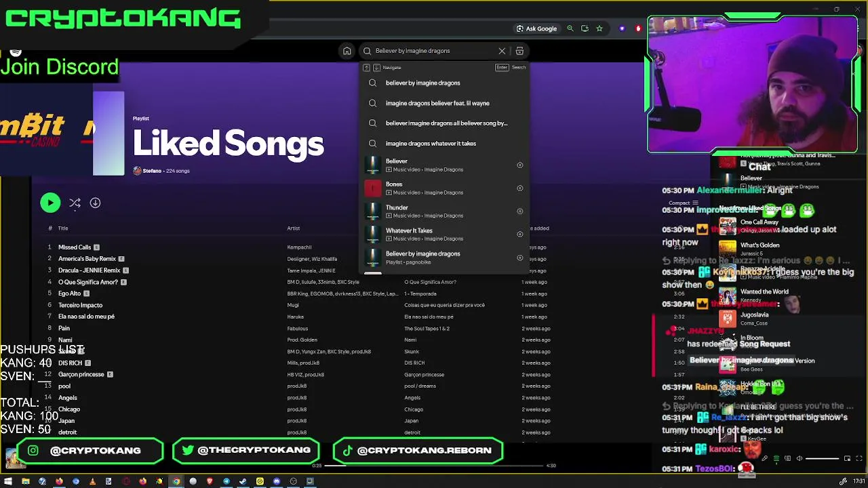The image size is (868, 488).
Task: Seek within the song progress bar
Action: point(434,466)
